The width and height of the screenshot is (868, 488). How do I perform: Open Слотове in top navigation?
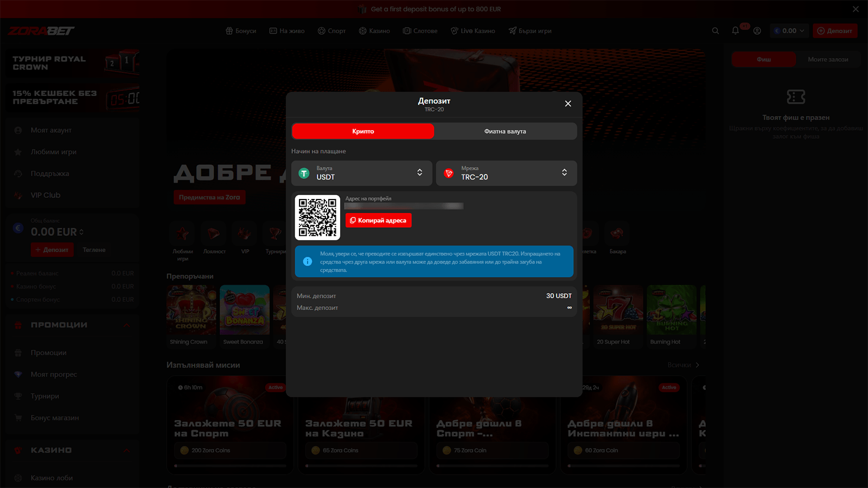click(x=420, y=31)
